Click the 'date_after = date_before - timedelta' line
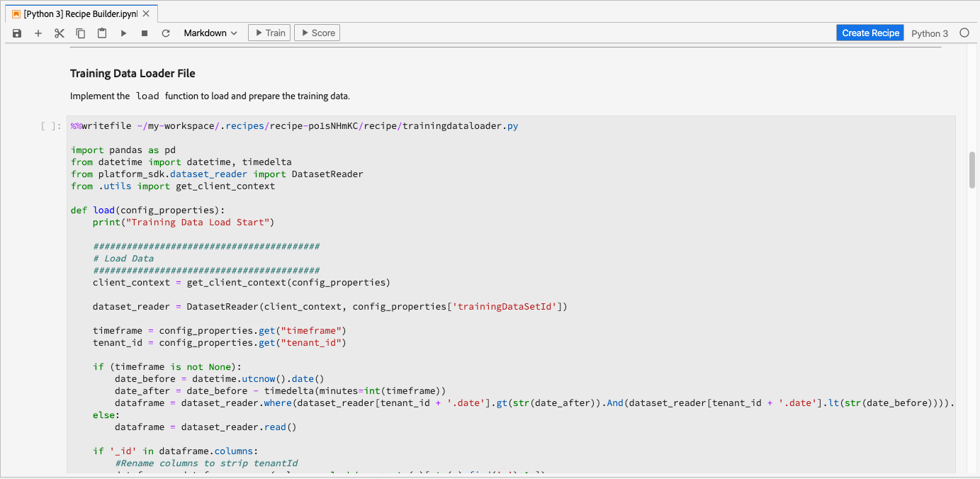Image resolution: width=980 pixels, height=479 pixels. tap(281, 391)
